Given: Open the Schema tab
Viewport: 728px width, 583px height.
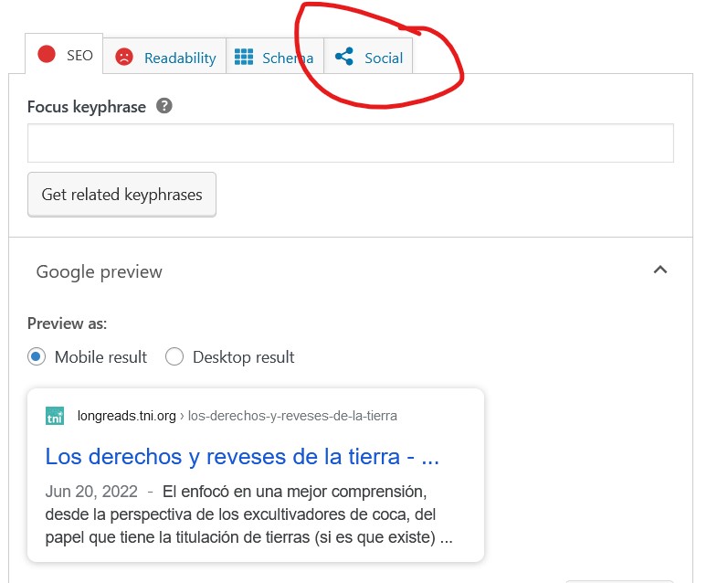Looking at the screenshot, I should tap(274, 57).
